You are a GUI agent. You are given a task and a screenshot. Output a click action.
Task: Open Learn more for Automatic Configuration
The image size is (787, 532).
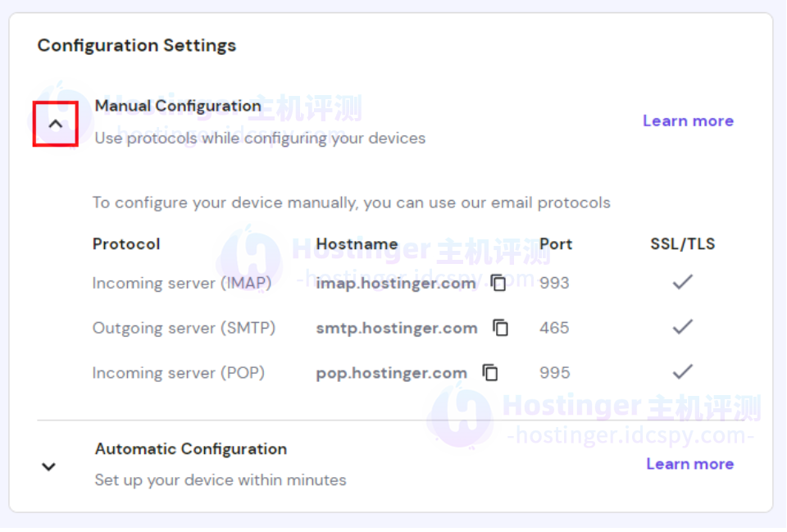(689, 464)
